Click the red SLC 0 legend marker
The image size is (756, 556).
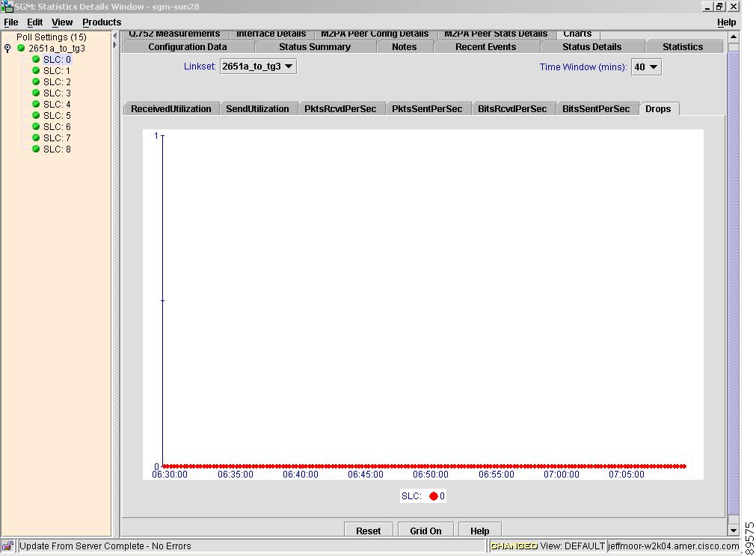(x=434, y=495)
